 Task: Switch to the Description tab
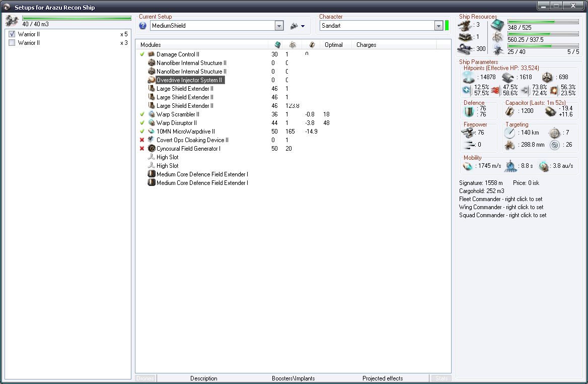pos(203,378)
